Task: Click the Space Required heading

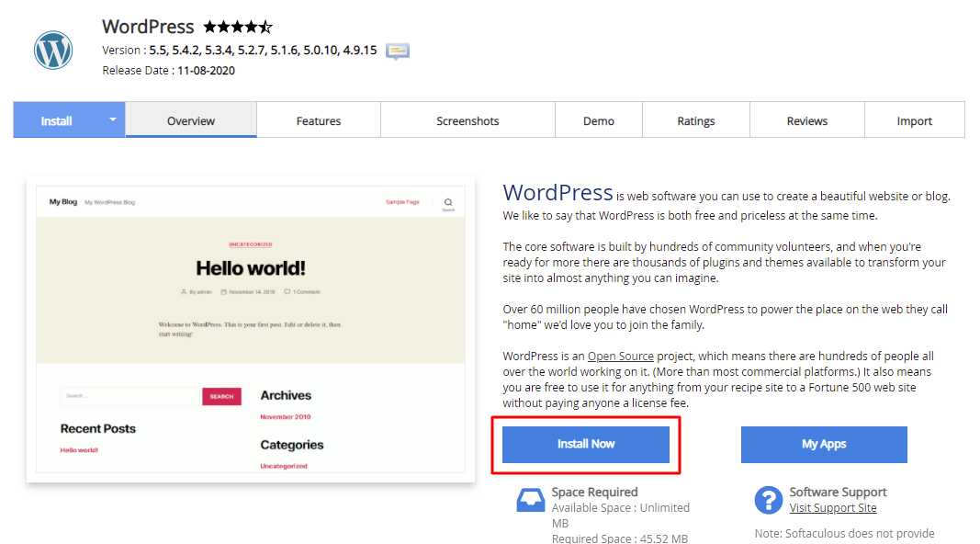Action: tap(594, 493)
